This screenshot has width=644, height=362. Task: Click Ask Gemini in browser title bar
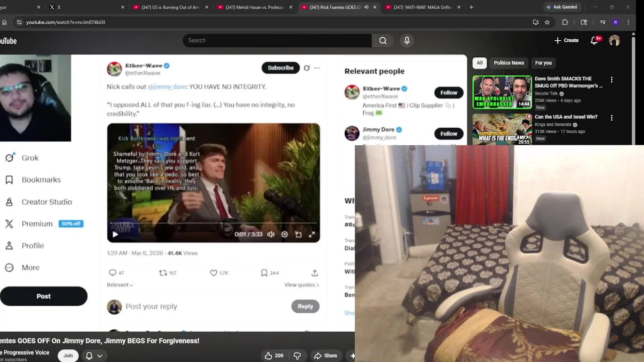click(x=561, y=7)
